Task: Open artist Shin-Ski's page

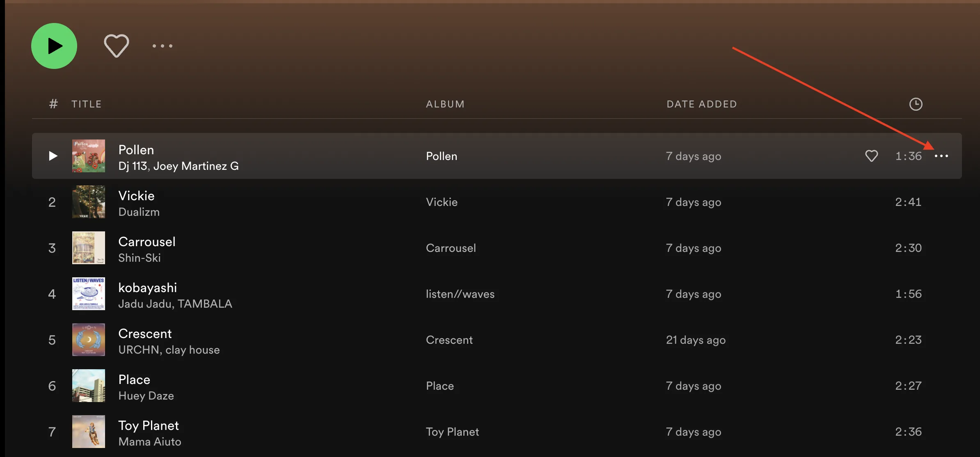Action: [140, 258]
